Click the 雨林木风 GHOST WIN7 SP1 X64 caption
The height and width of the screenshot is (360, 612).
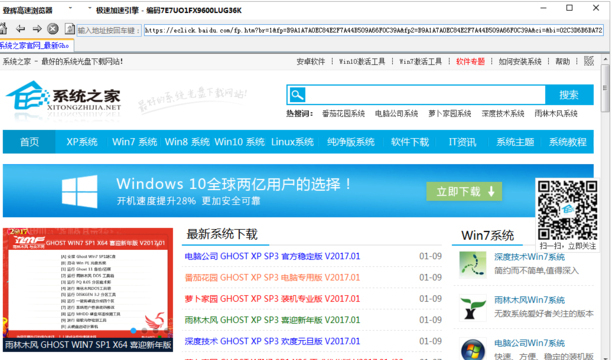[x=88, y=345]
